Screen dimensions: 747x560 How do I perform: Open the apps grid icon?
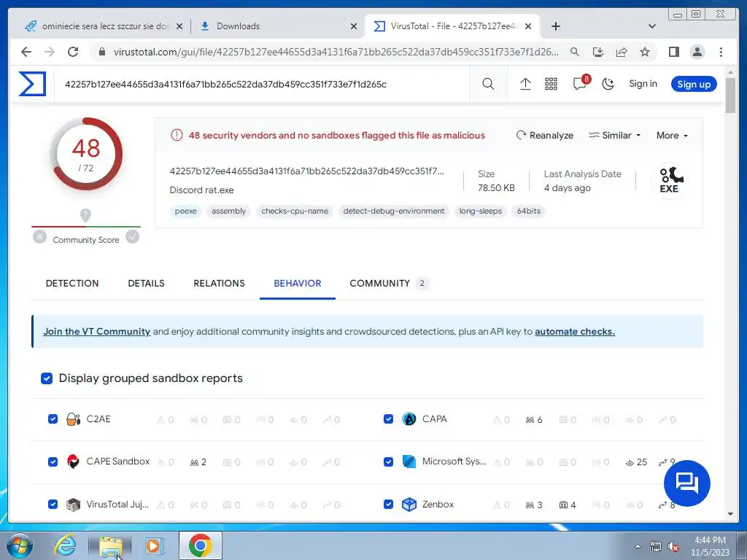click(551, 85)
